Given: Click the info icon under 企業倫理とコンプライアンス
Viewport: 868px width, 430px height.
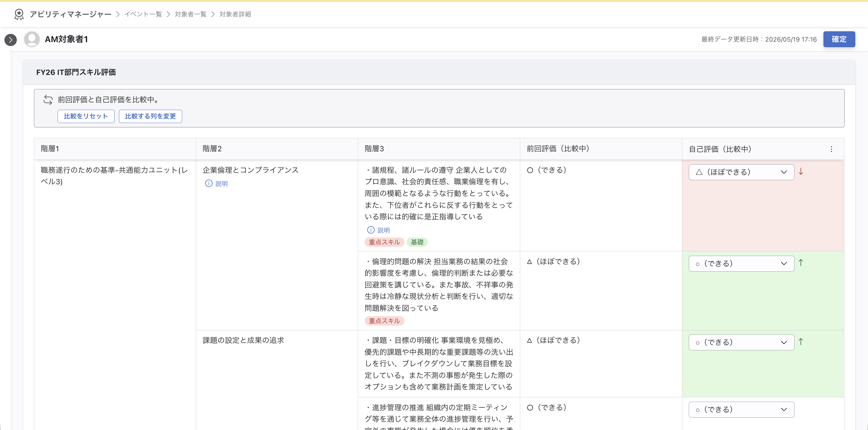Looking at the screenshot, I should tap(208, 183).
